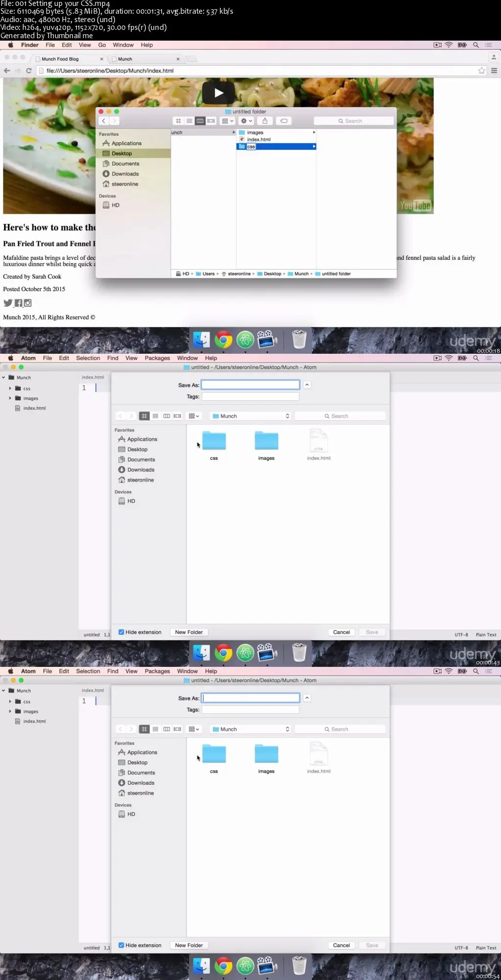Open Packages menu in Atom, 00:00:43 frame
The image size is (501, 980).
(x=157, y=358)
